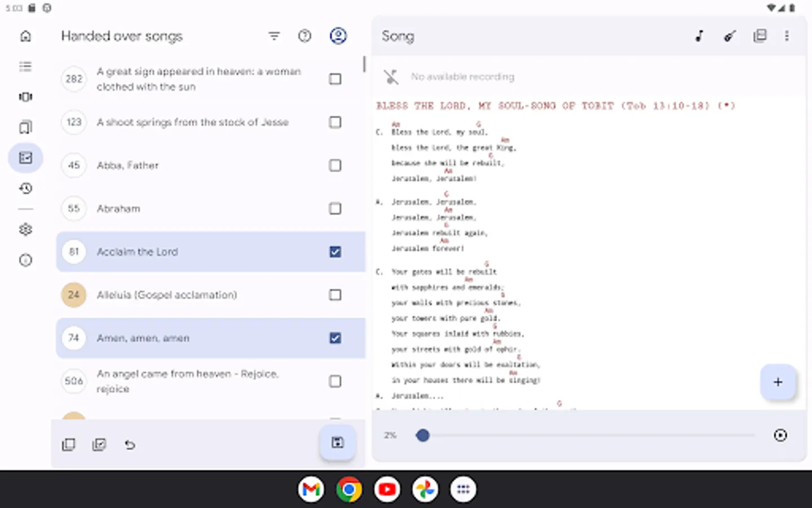This screenshot has width=812, height=508.
Task: Check the 'Abba, Father' checkbox
Action: point(335,165)
